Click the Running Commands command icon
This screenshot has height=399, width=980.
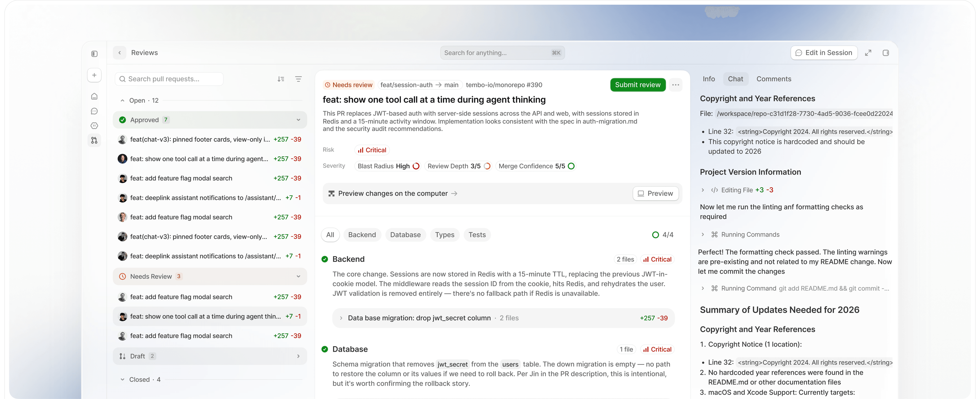click(715, 234)
